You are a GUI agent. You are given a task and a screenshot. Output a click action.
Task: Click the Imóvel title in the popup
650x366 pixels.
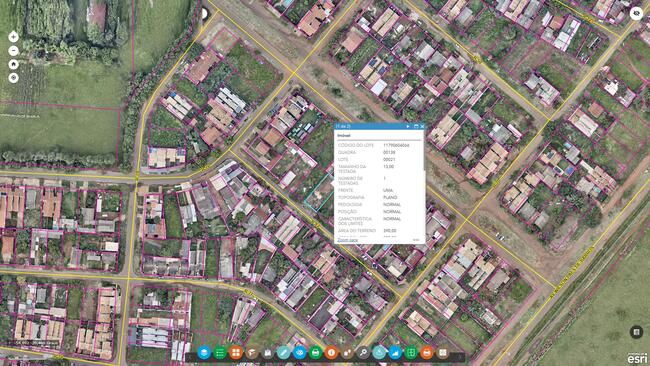coord(344,136)
